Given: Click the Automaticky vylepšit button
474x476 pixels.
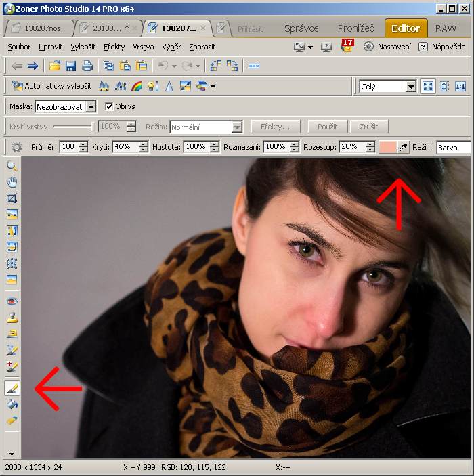Looking at the screenshot, I should click(x=51, y=86).
